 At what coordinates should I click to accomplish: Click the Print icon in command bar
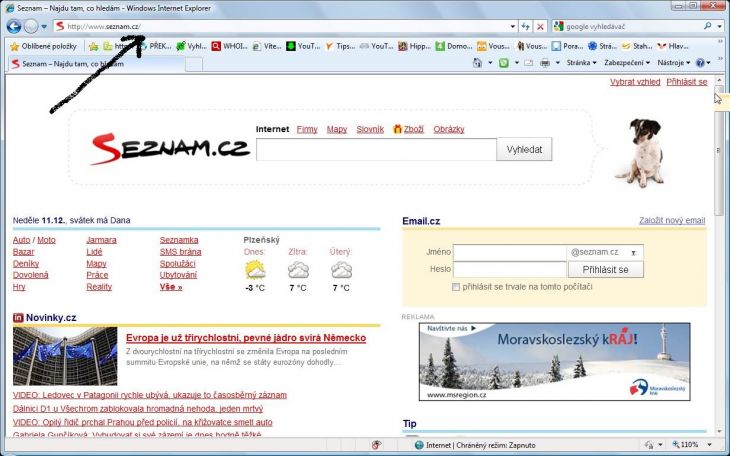[x=545, y=62]
